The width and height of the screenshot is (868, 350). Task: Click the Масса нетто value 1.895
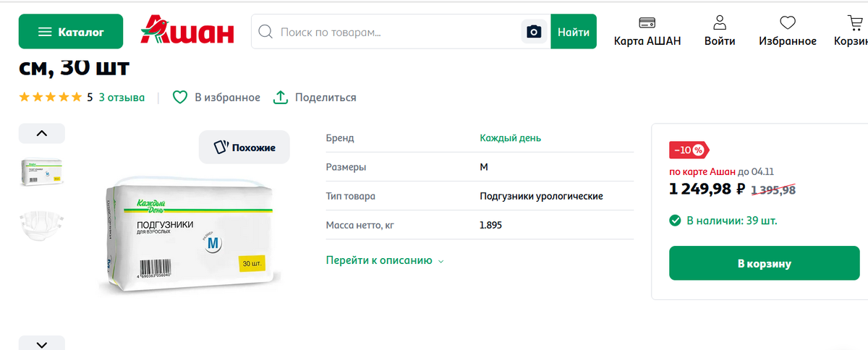(x=490, y=225)
